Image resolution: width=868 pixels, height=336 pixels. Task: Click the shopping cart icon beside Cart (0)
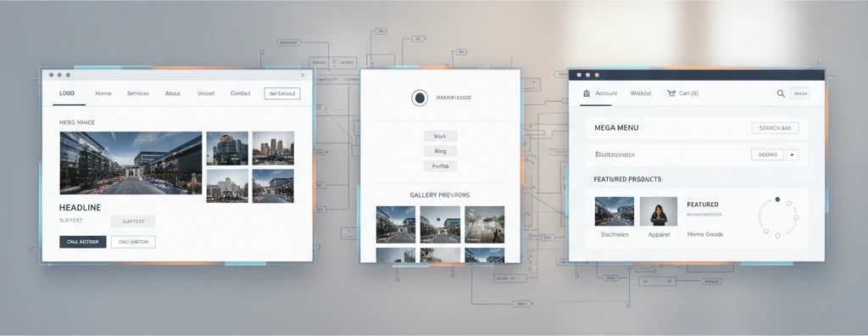point(671,93)
